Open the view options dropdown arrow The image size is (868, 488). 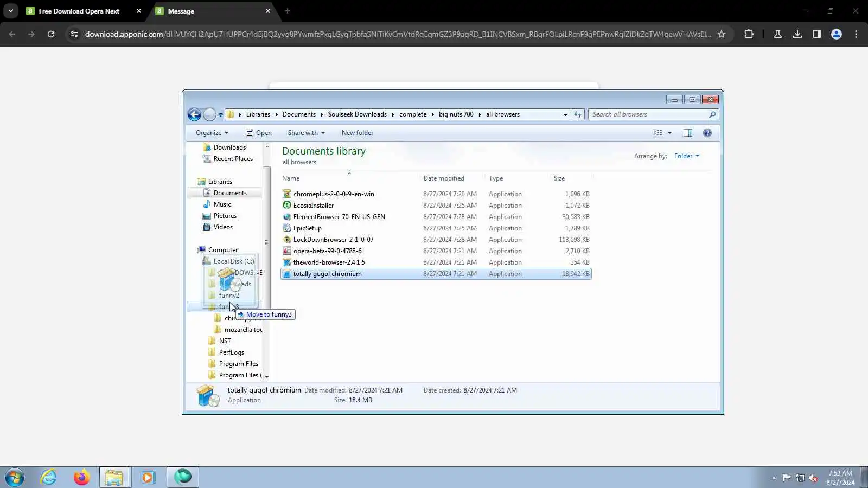[x=669, y=133]
